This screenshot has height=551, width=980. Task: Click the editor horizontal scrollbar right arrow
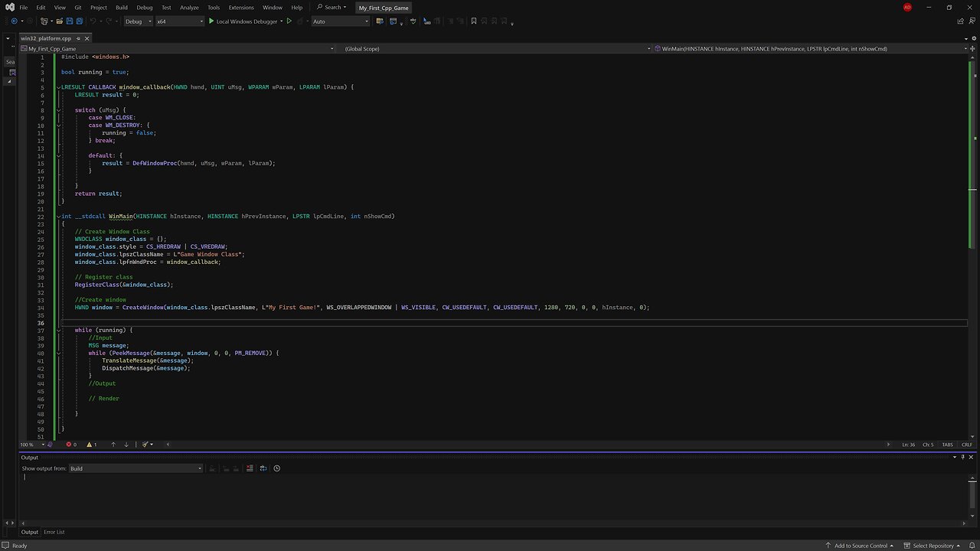[888, 445]
